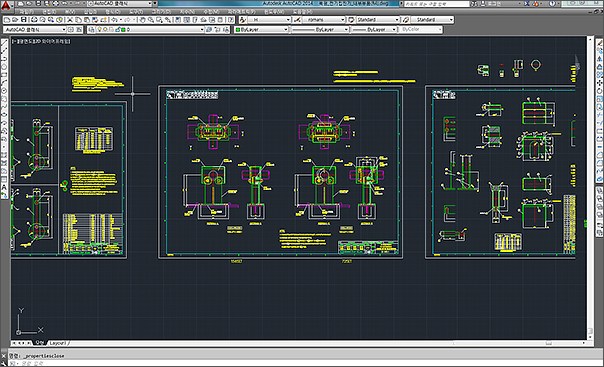This screenshot has height=367, width=604.
Task: Open the Quick Access workspace dropdown
Action: [x=120, y=3]
